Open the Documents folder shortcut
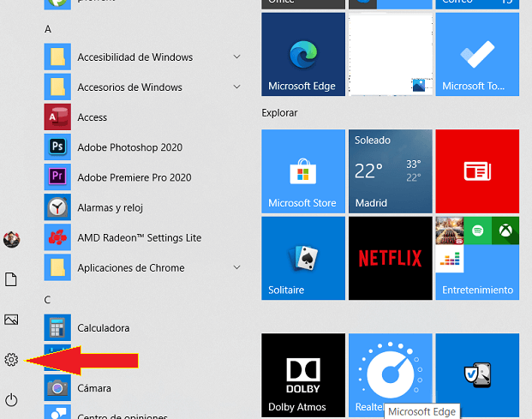Image resolution: width=532 pixels, height=419 pixels. [11, 279]
